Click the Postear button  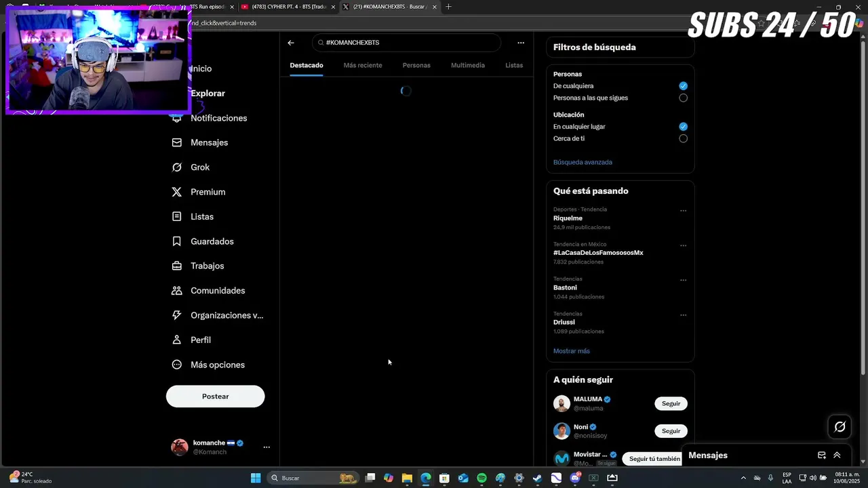(215, 396)
